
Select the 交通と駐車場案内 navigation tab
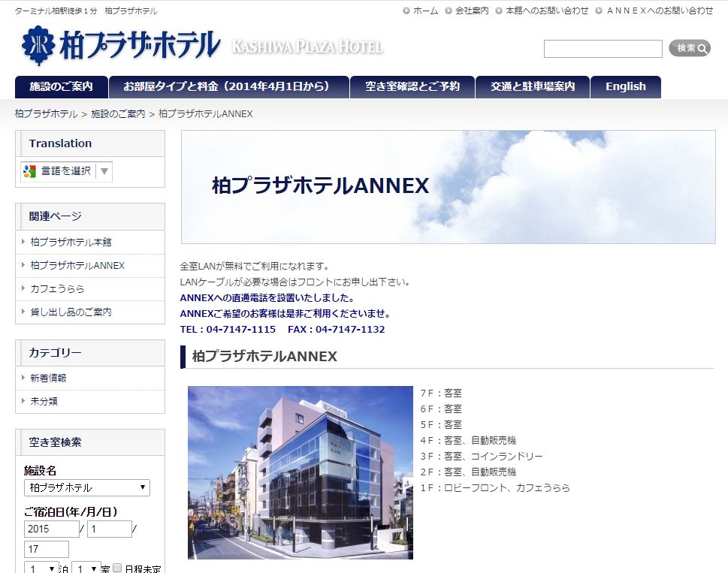pyautogui.click(x=533, y=87)
